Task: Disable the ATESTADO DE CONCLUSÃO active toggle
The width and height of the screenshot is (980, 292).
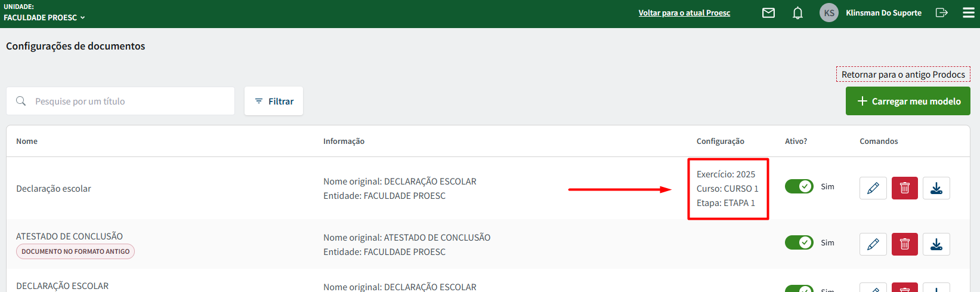Action: 799,242
